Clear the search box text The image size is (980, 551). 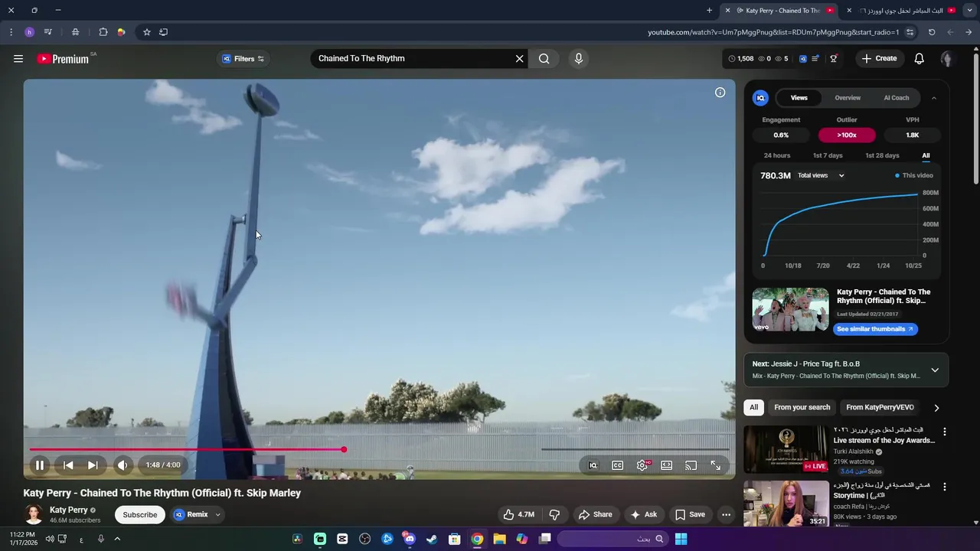(x=519, y=58)
